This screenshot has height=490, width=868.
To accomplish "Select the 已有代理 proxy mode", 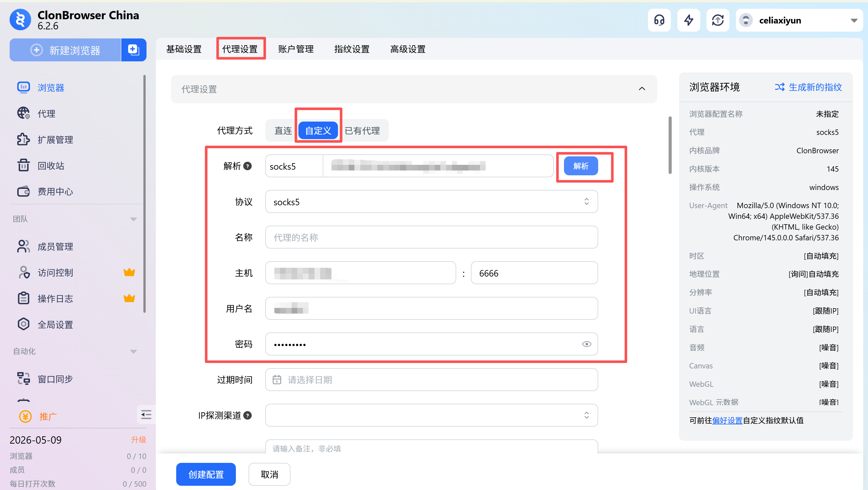I will pyautogui.click(x=363, y=131).
